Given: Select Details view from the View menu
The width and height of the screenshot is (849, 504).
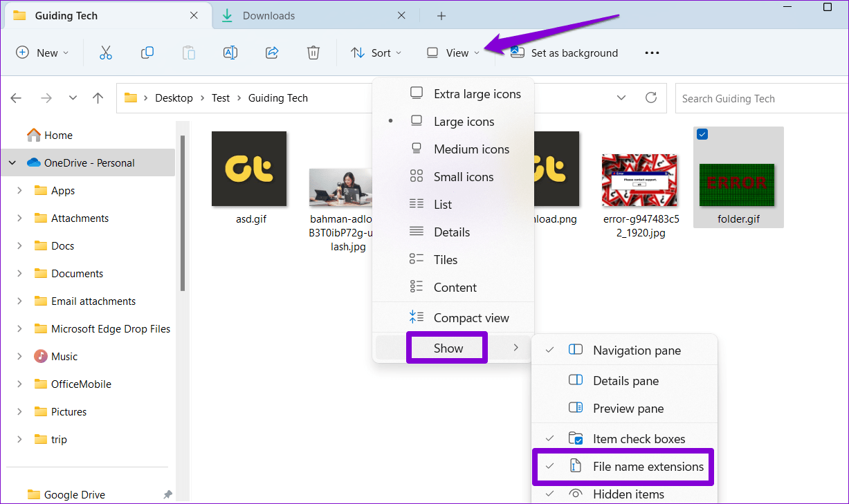Looking at the screenshot, I should [453, 232].
